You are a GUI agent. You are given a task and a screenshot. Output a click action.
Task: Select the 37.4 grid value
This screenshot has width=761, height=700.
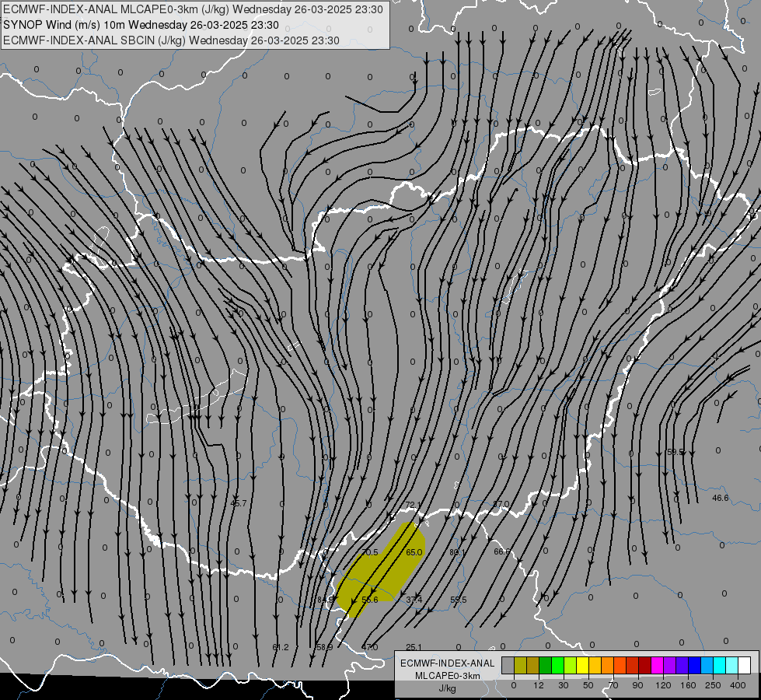[x=414, y=600]
